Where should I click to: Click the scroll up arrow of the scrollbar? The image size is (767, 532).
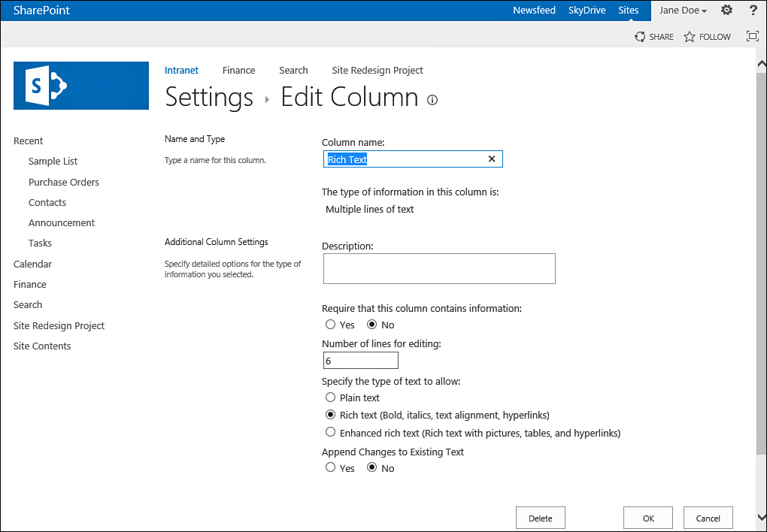761,64
